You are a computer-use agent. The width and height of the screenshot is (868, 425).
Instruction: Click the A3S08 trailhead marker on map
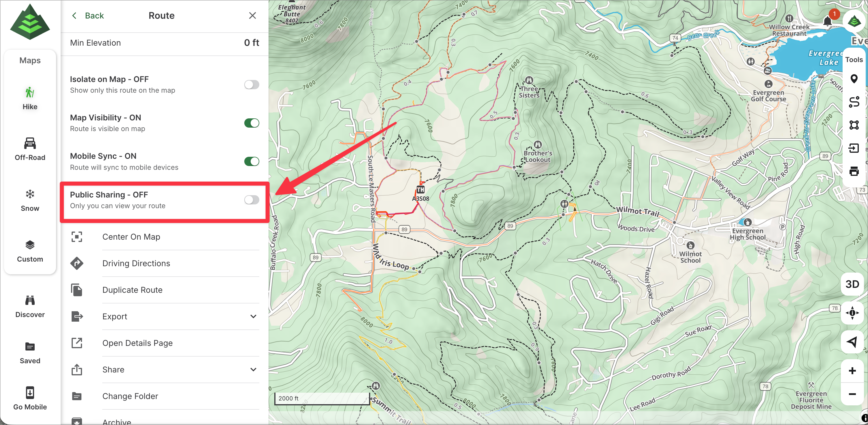(420, 190)
